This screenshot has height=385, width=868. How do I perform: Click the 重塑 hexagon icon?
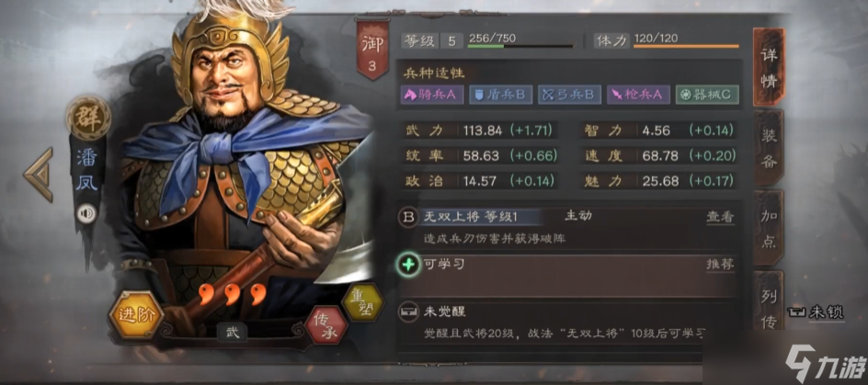point(362,302)
